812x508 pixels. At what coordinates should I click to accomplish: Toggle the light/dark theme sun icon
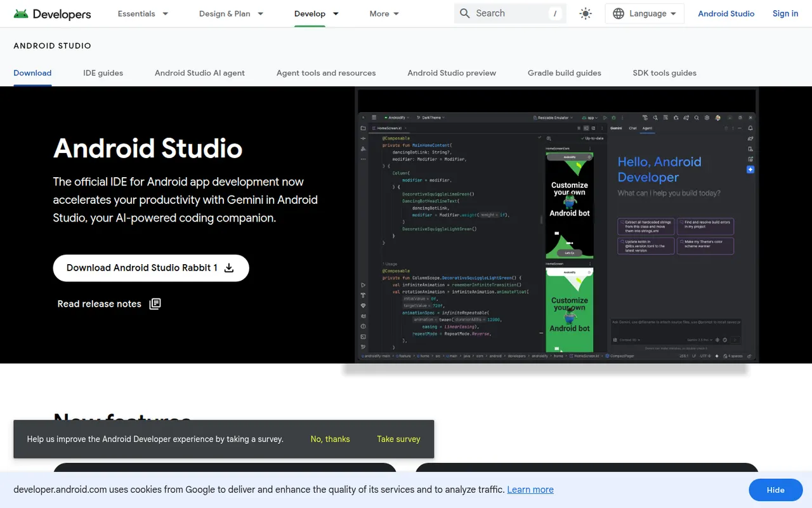click(586, 13)
